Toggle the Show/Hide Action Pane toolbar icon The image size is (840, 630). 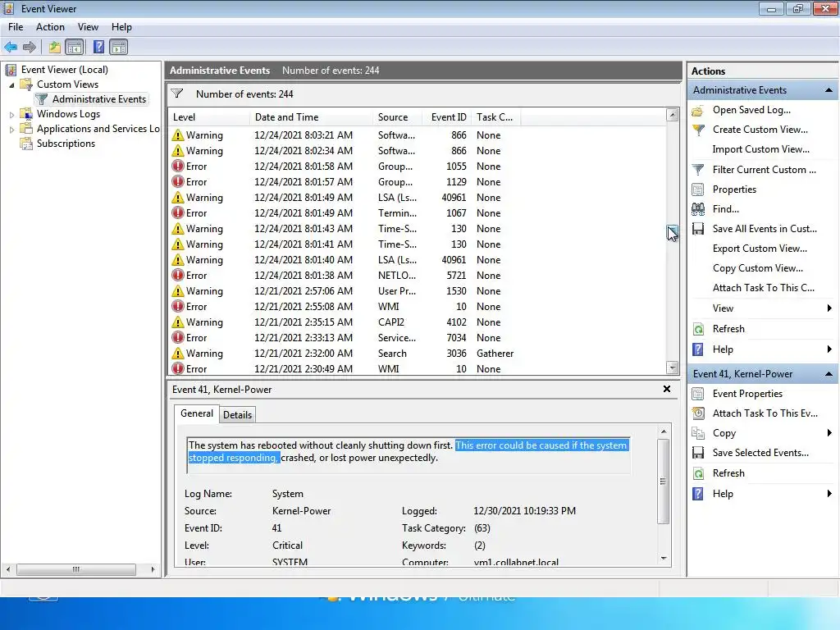click(119, 47)
